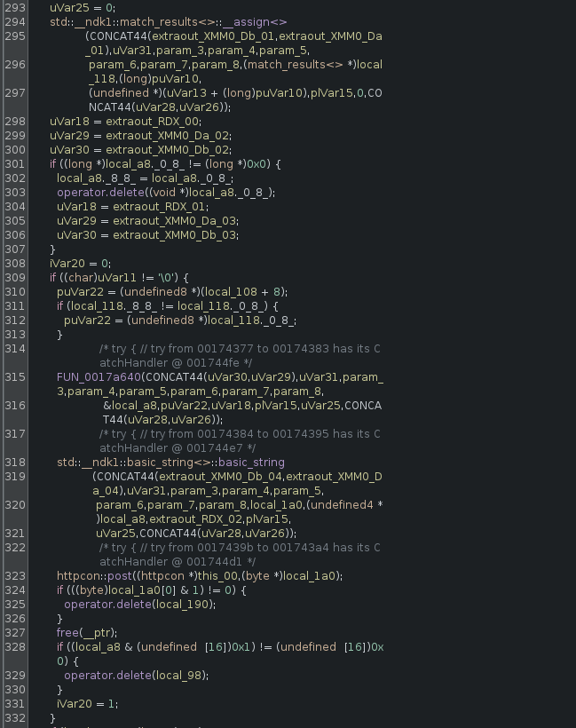Click the 'if' keyword on line 301
Screen dimensions: 576x728
53,164
